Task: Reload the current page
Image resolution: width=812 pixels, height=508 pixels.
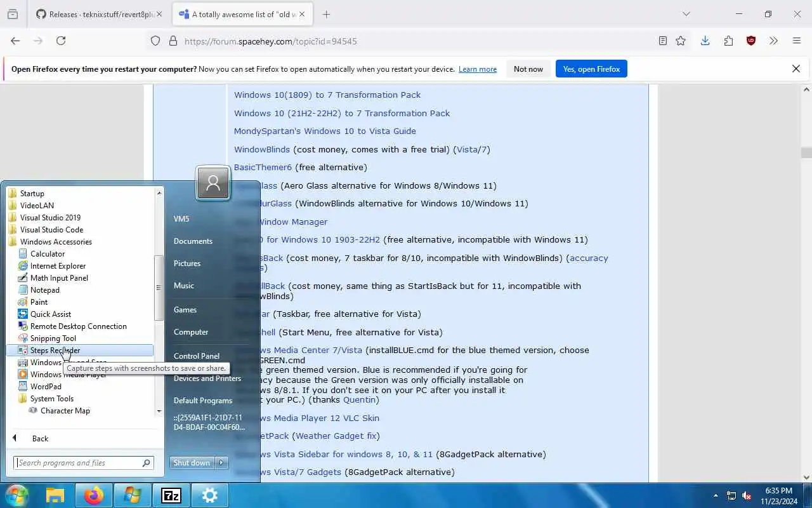Action: point(61,41)
